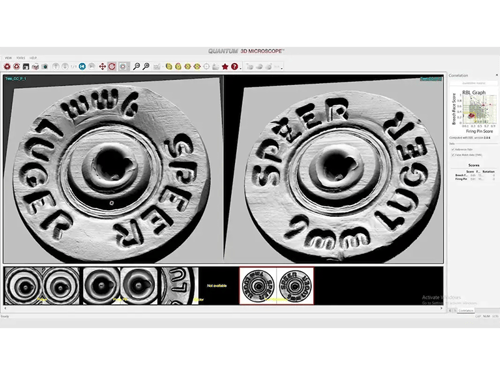
Task: Click the first yellow overlapping-circles icon
Action: (169, 67)
